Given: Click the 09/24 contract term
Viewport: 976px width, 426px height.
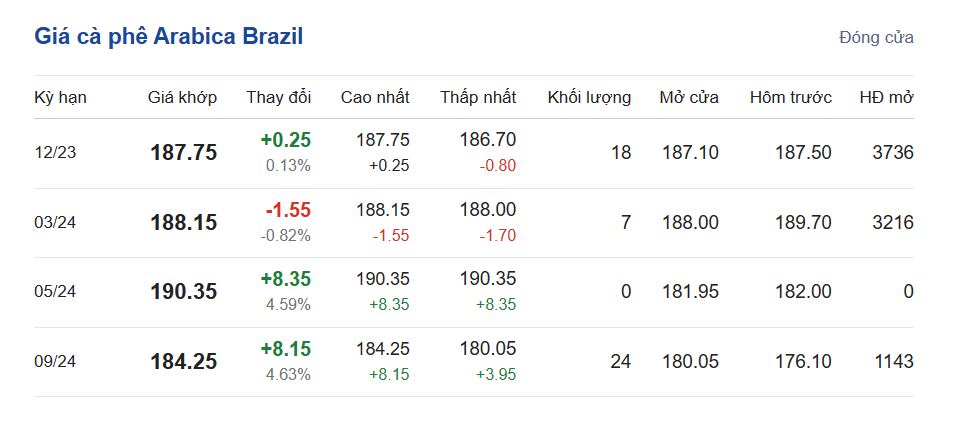Looking at the screenshot, I should point(54,362).
